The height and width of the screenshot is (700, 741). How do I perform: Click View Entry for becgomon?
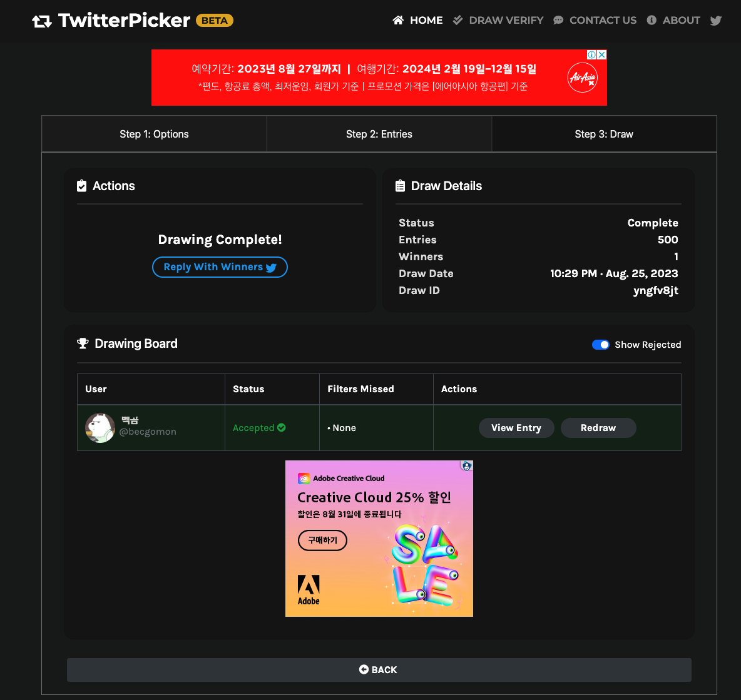pos(516,428)
